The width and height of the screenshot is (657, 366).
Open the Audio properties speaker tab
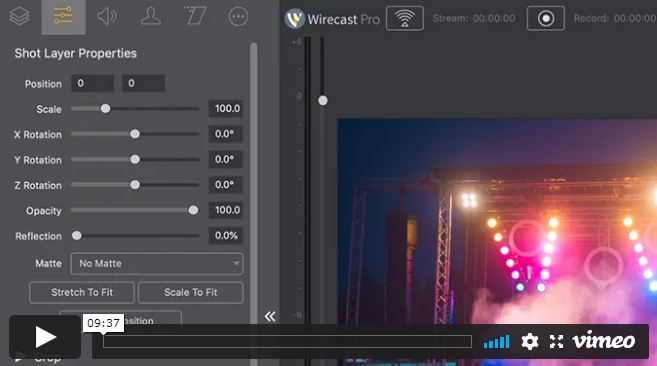pyautogui.click(x=107, y=17)
